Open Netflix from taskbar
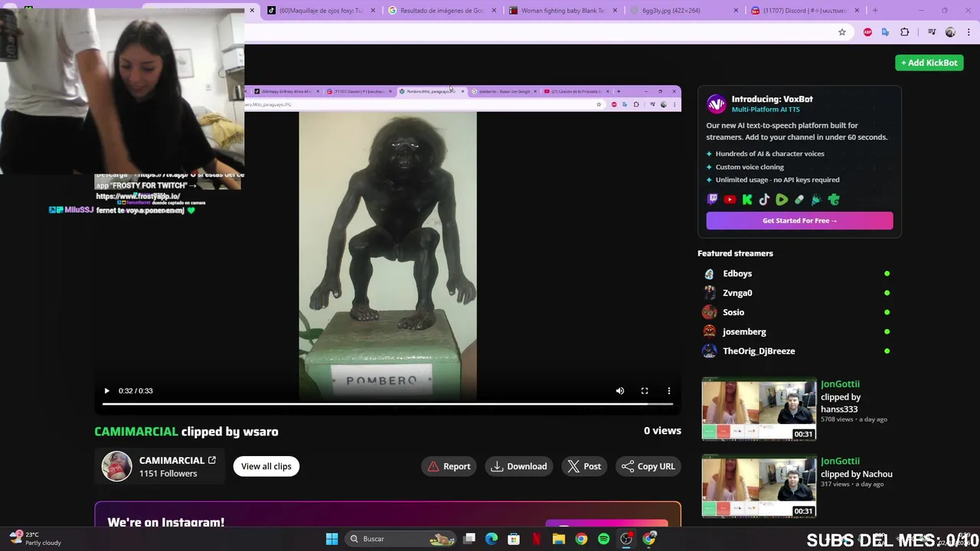 coord(536,539)
